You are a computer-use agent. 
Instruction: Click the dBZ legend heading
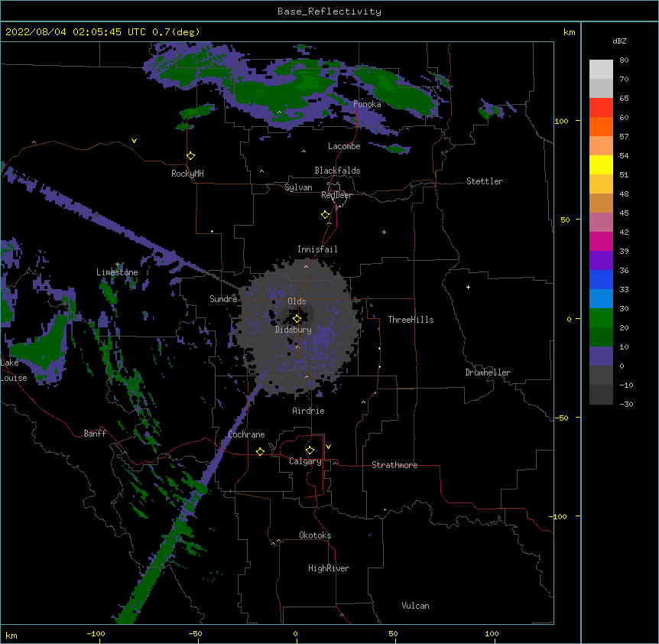coord(619,41)
